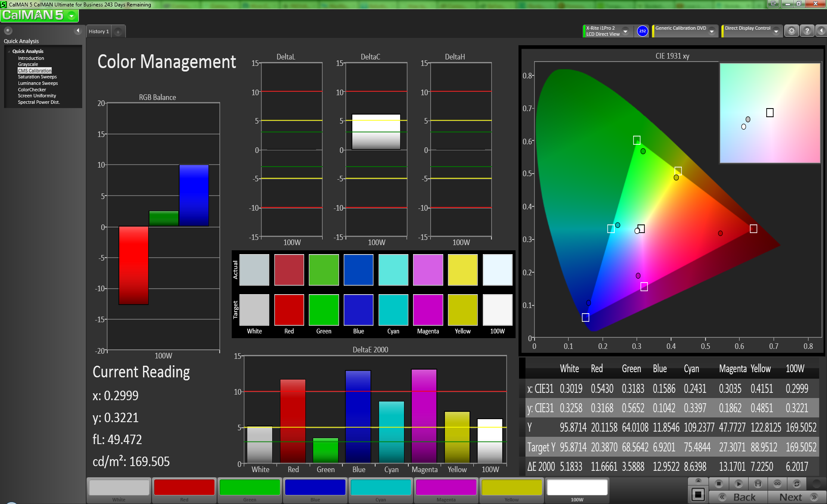Click the refresh loop icon
The image size is (827, 504).
[797, 484]
